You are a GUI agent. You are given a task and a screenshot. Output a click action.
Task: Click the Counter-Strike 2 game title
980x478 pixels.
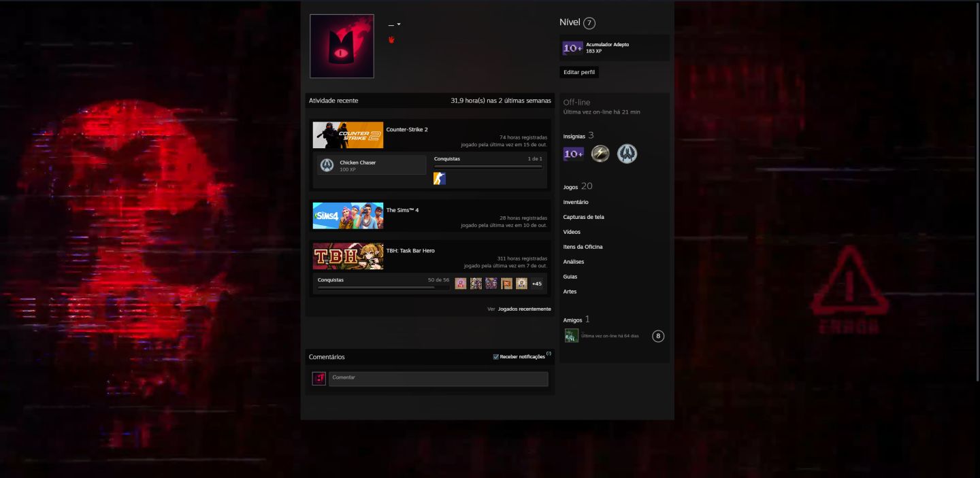407,129
